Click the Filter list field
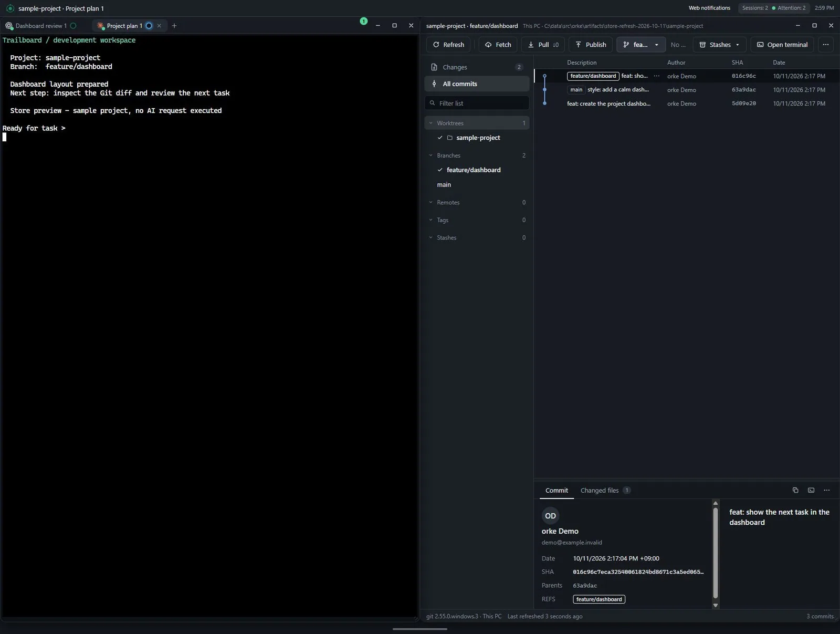This screenshot has width=840, height=634. (x=477, y=103)
